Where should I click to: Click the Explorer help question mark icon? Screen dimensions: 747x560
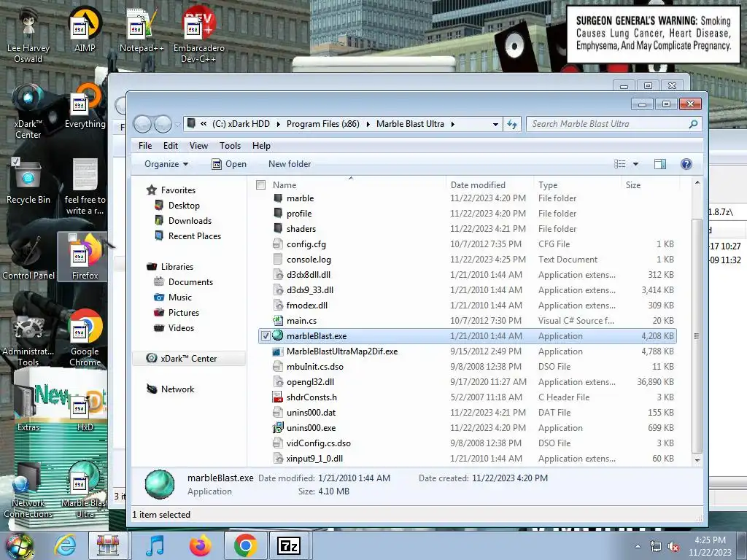tap(686, 164)
